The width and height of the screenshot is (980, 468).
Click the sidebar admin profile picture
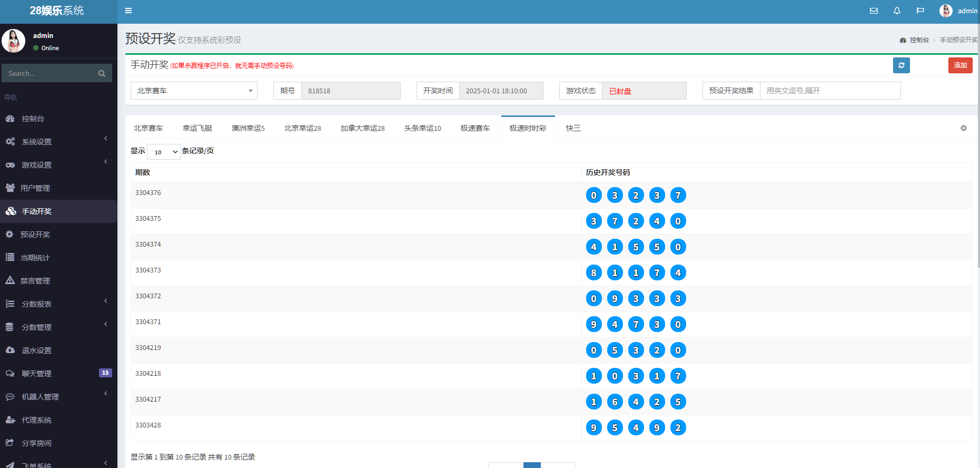point(14,41)
